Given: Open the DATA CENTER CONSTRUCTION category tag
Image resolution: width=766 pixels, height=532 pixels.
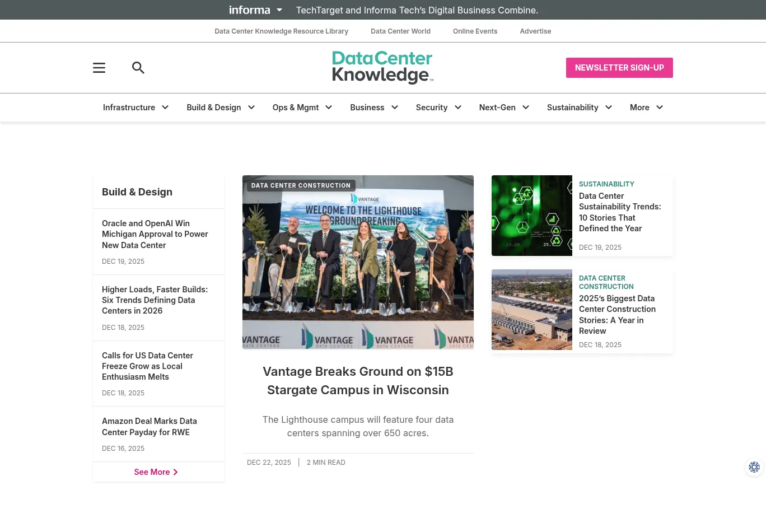Looking at the screenshot, I should (x=301, y=185).
